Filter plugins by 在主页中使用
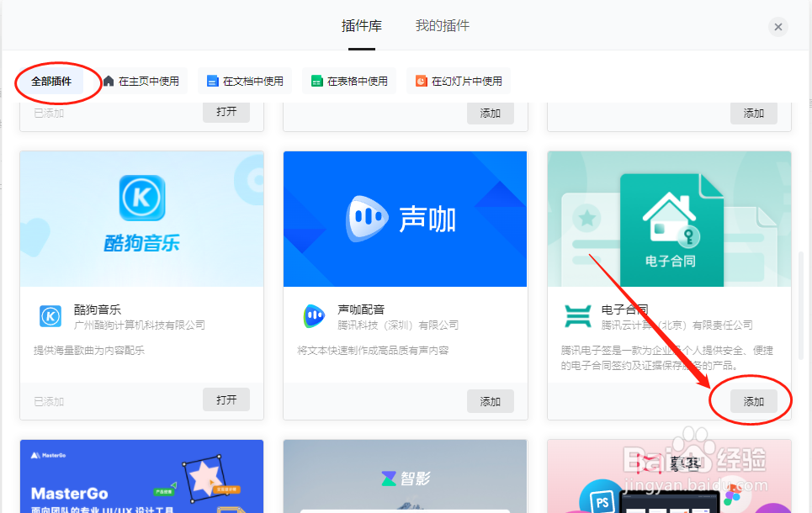This screenshot has width=812, height=513. 141,82
